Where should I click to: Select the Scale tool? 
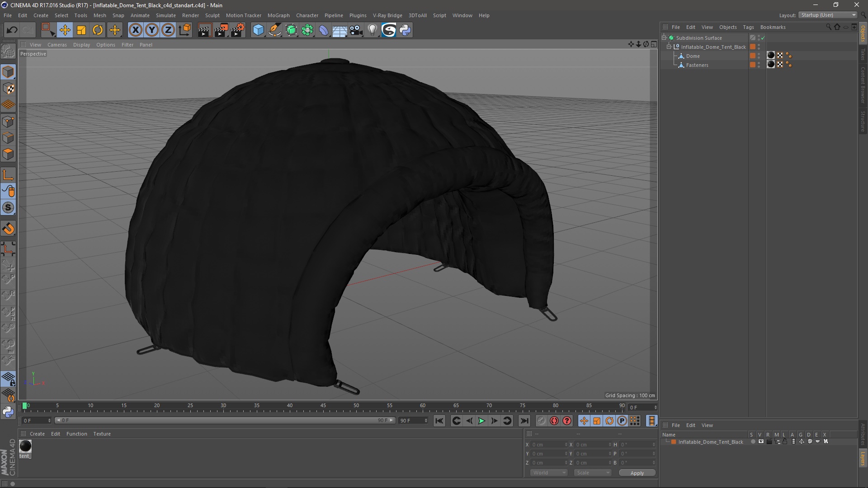tap(81, 30)
